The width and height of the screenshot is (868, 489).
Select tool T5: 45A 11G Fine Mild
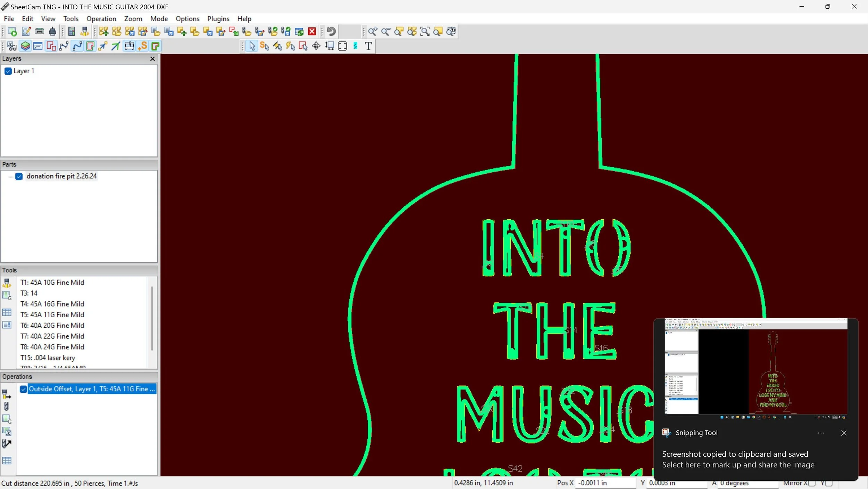pos(52,315)
